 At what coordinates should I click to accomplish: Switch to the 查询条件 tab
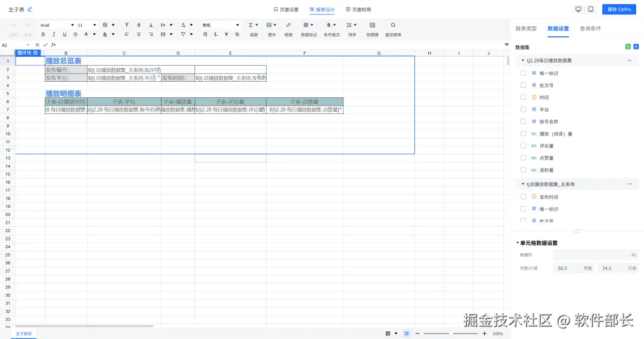click(x=590, y=29)
